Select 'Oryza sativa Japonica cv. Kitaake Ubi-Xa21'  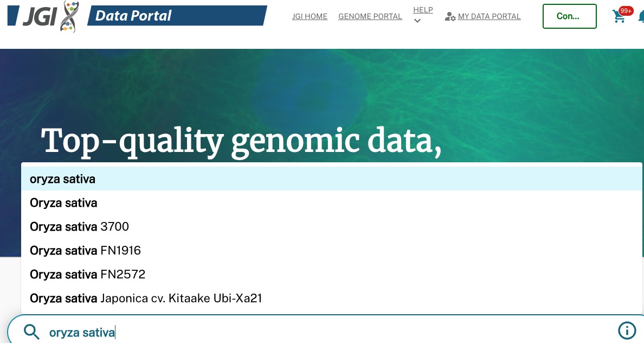331,298
